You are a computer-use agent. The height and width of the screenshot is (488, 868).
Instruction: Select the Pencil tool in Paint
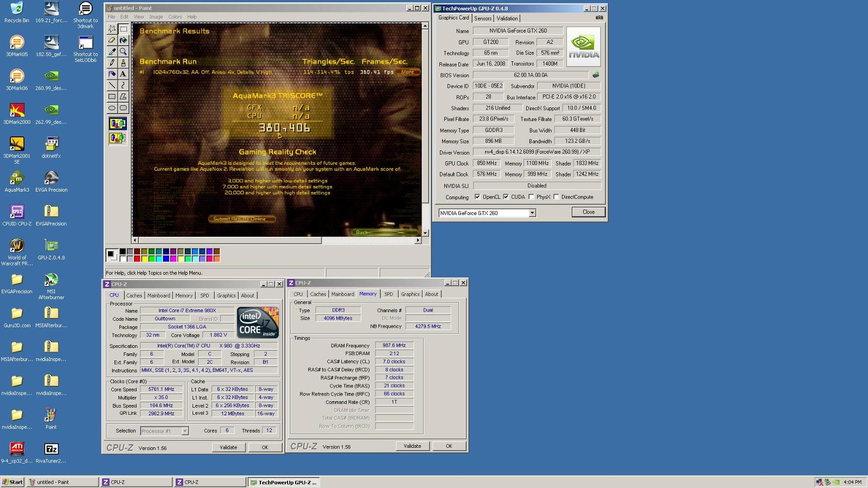click(x=112, y=63)
